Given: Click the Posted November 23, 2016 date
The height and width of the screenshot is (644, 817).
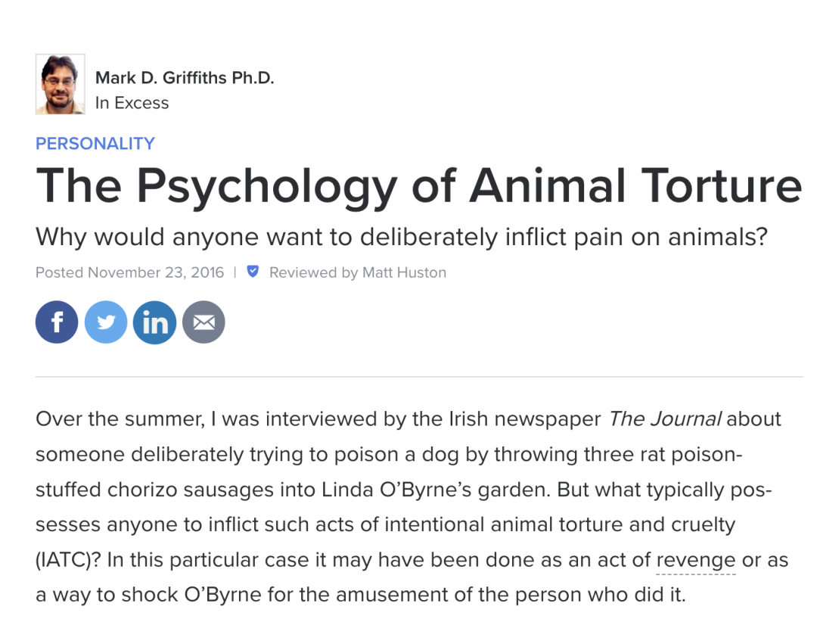Looking at the screenshot, I should click(x=129, y=272).
